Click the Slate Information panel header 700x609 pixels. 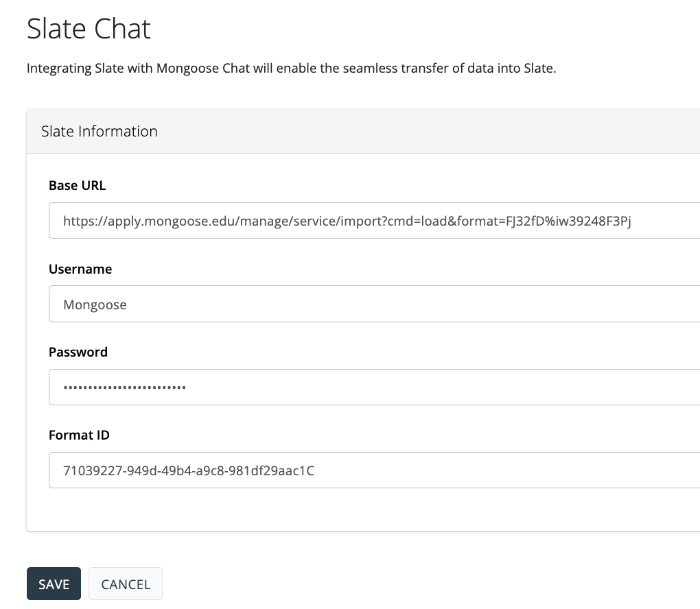pos(100,131)
